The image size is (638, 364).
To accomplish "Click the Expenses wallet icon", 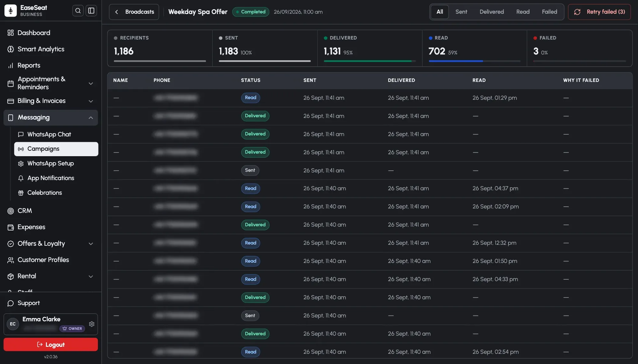I will click(11, 227).
